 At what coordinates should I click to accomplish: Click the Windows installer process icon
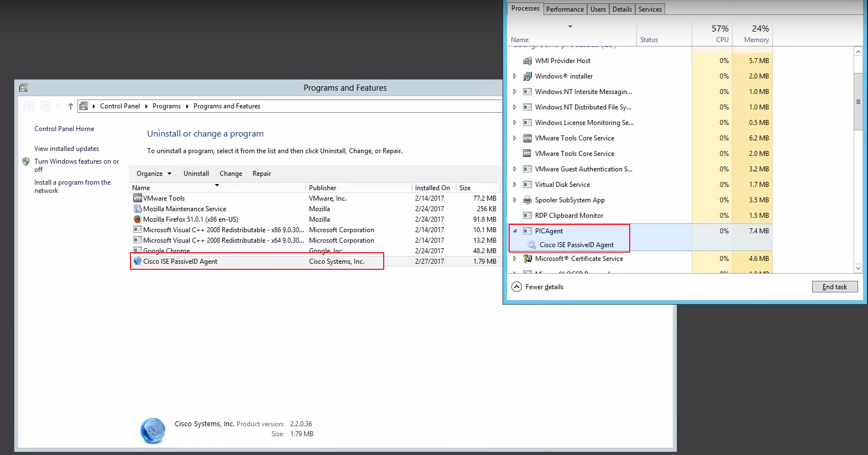tap(527, 76)
